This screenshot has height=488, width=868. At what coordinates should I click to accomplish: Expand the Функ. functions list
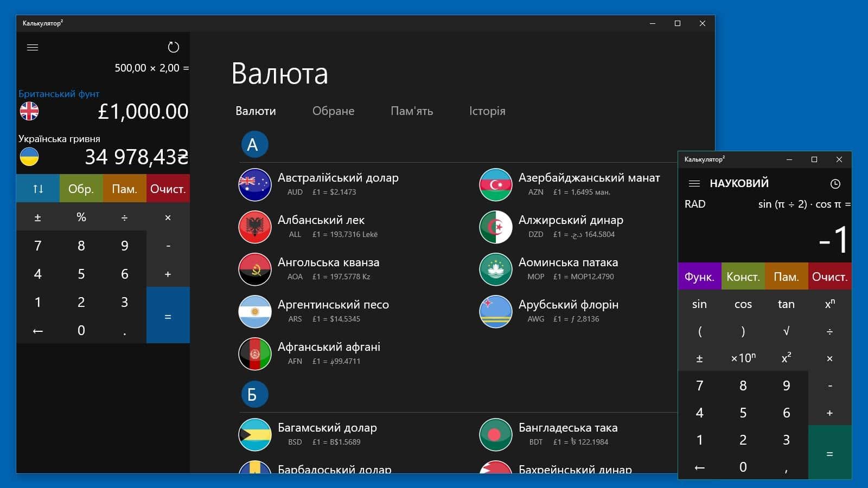[x=699, y=277]
